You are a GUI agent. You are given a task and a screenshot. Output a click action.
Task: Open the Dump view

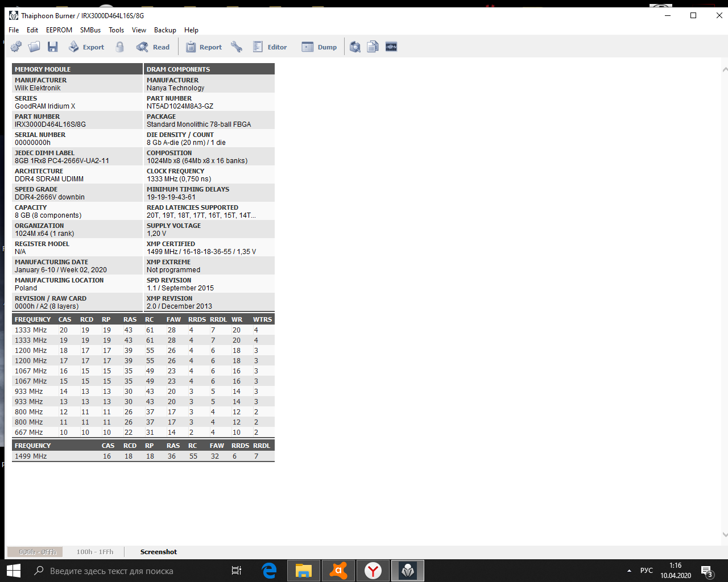(x=319, y=47)
